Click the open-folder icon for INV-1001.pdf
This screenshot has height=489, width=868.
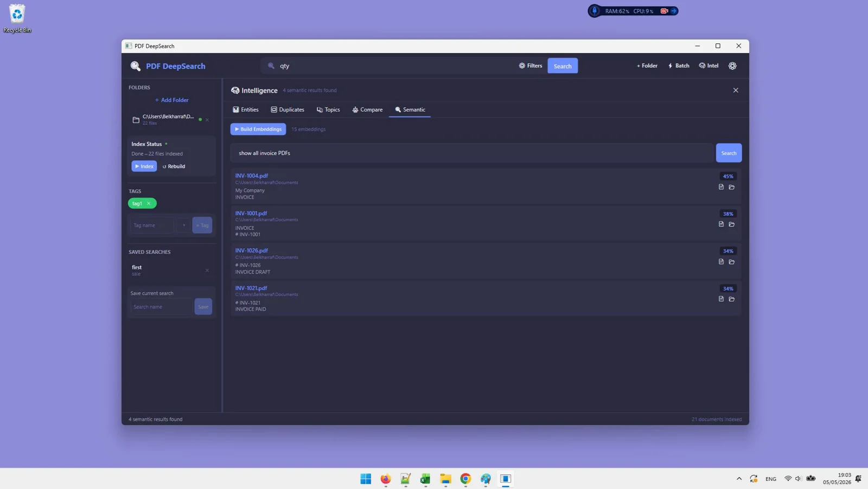click(732, 224)
